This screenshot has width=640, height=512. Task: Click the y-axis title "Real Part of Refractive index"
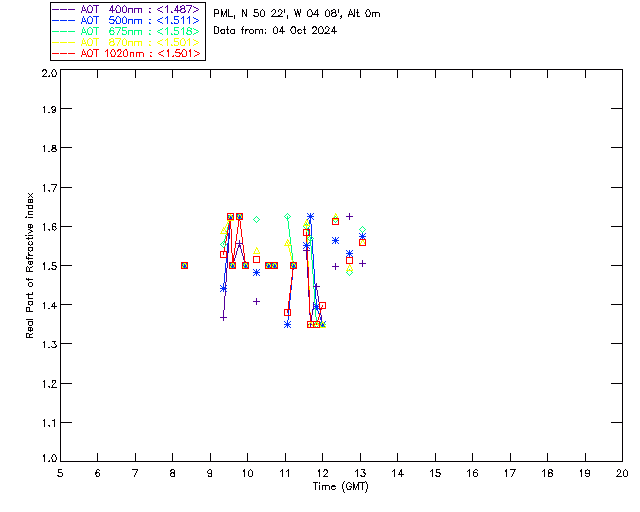tap(30, 265)
